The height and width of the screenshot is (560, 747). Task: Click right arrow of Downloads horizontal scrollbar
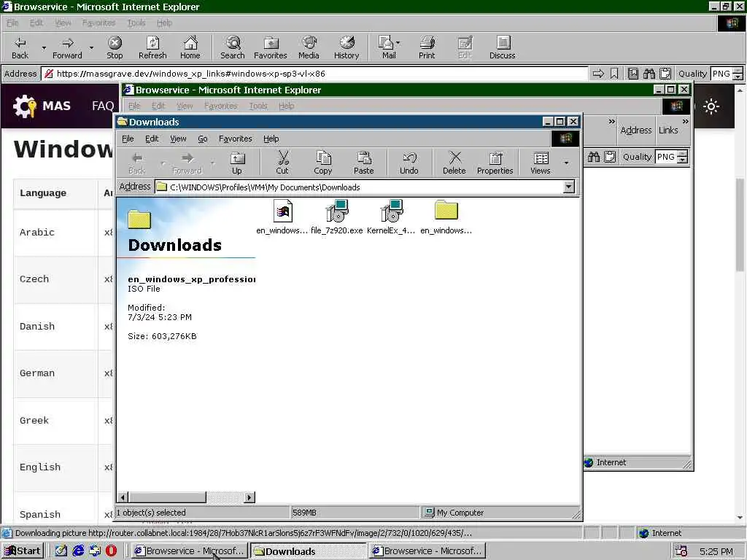coord(249,497)
